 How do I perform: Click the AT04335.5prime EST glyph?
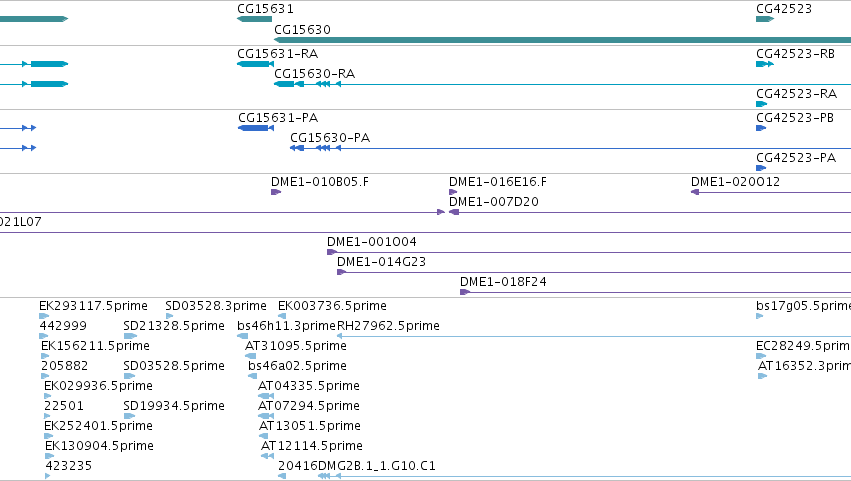coord(266,396)
